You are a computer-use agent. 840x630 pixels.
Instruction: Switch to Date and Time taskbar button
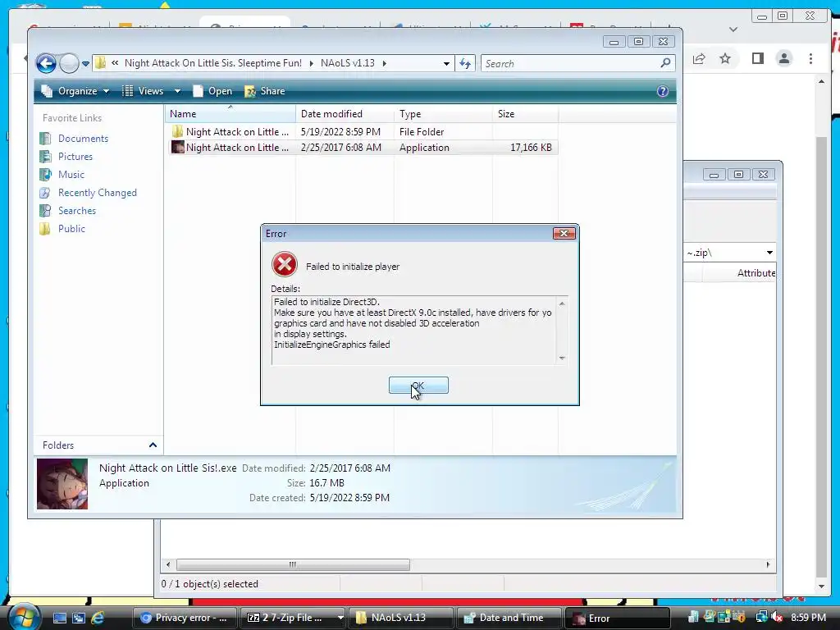[509, 618]
